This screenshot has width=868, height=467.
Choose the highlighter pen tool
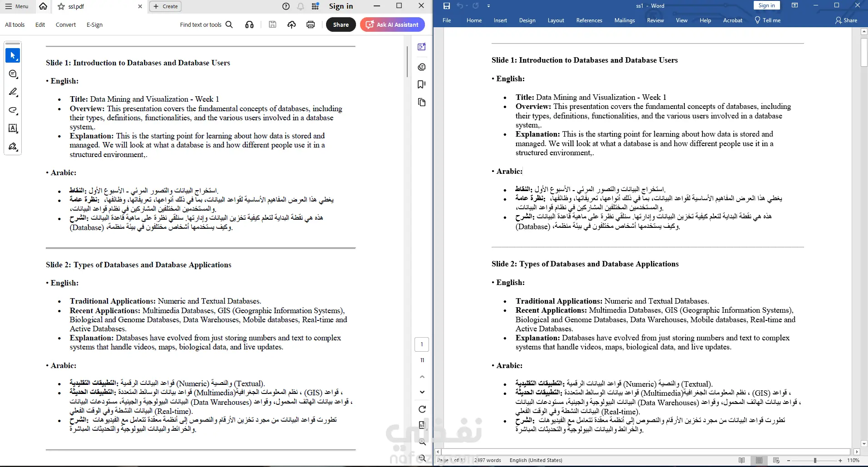[13, 92]
